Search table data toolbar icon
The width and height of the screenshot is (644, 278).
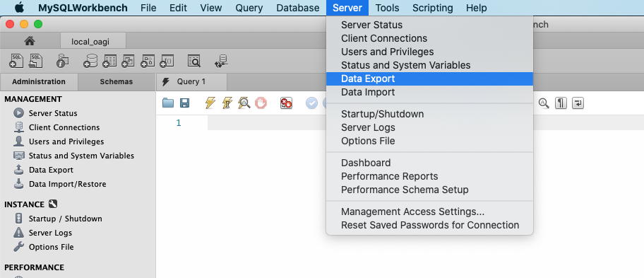pos(194,61)
